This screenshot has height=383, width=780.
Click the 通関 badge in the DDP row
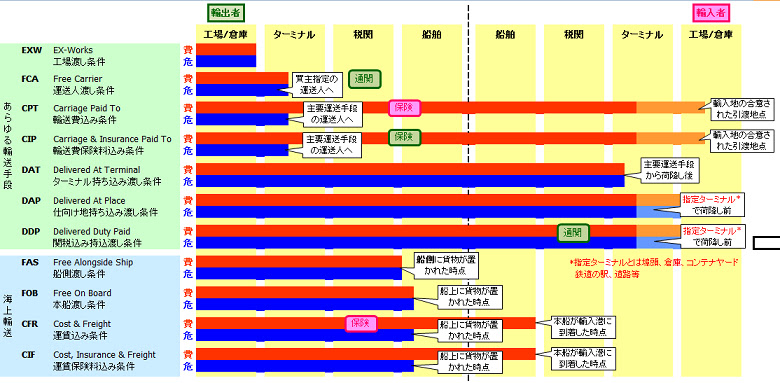click(573, 232)
